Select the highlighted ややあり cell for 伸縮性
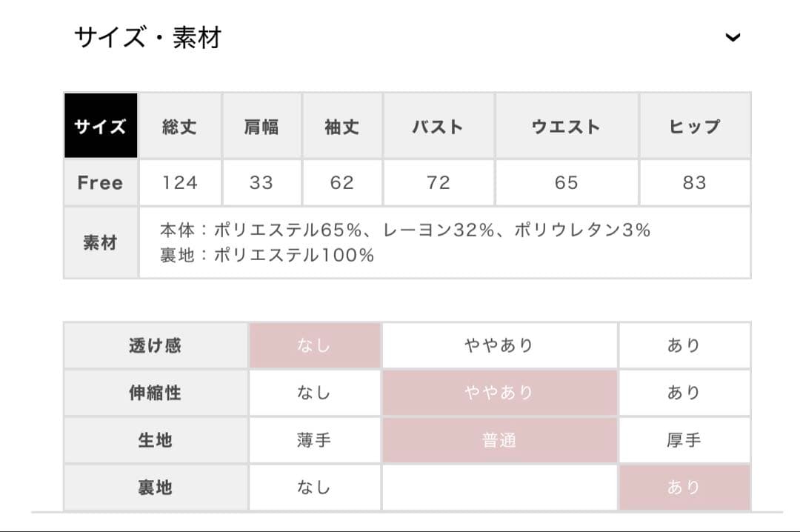 [x=499, y=393]
